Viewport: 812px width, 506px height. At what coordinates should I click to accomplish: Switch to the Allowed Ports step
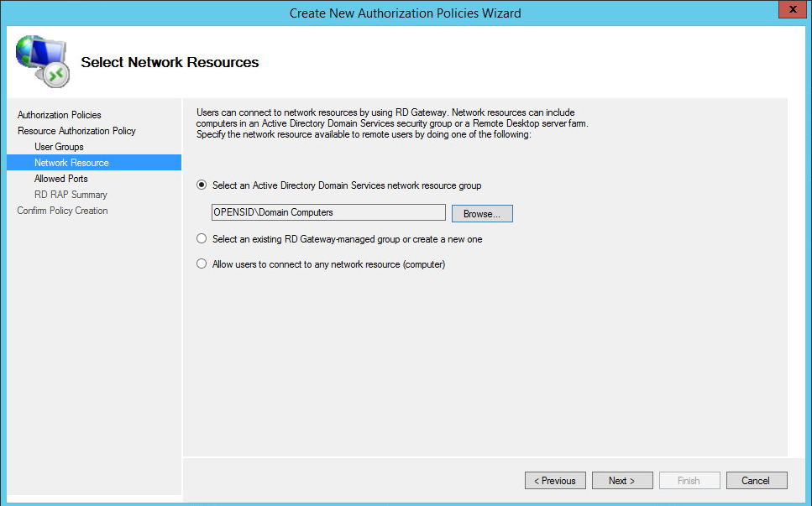61,179
